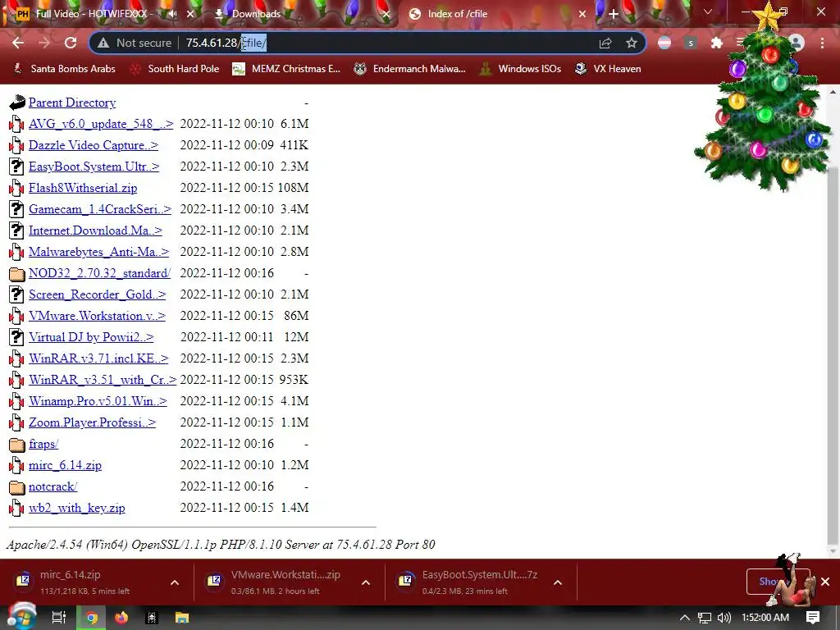The height and width of the screenshot is (630, 840).
Task: Download VMware.Workstation.v link
Action: coord(97,316)
